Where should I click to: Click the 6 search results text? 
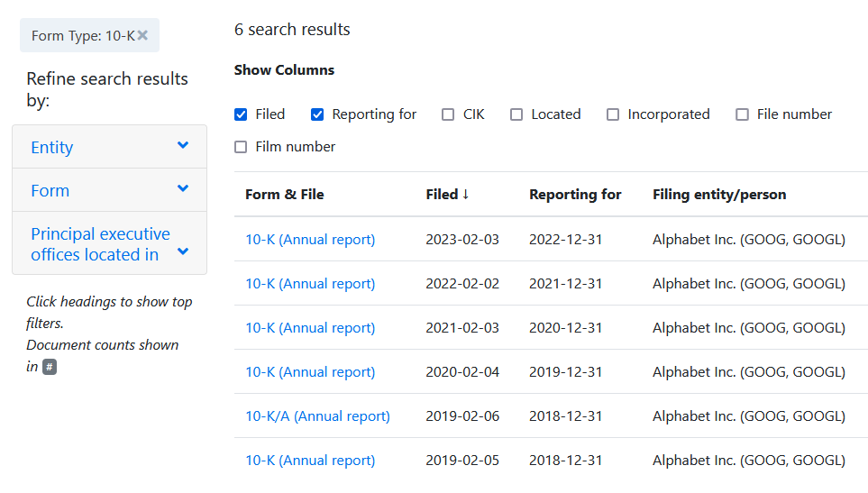click(x=292, y=30)
